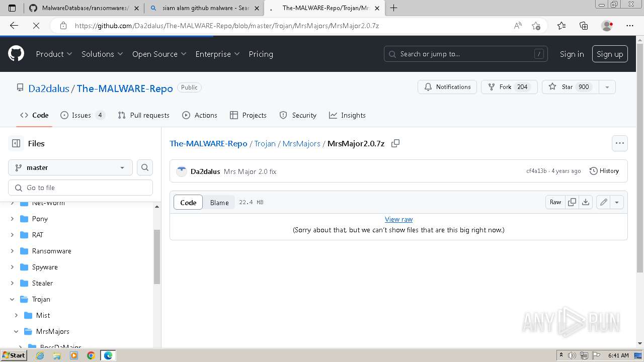Open commit History
The image size is (644, 362).
[x=604, y=171]
